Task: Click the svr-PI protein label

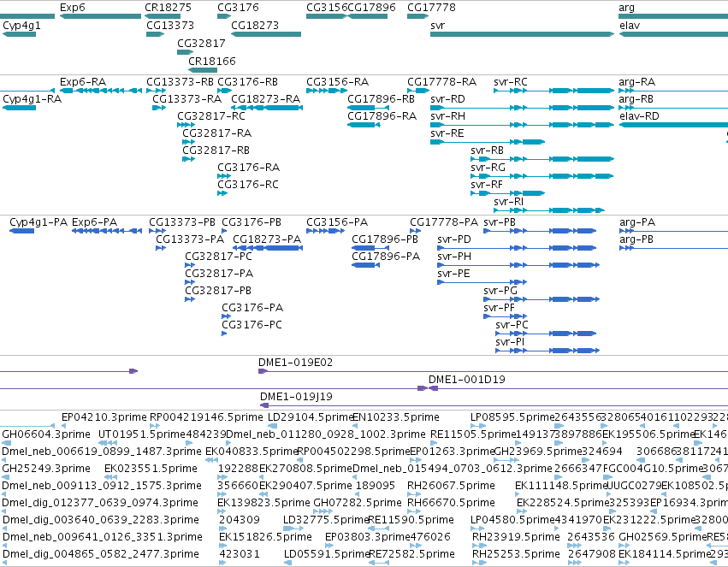Action: (510, 342)
